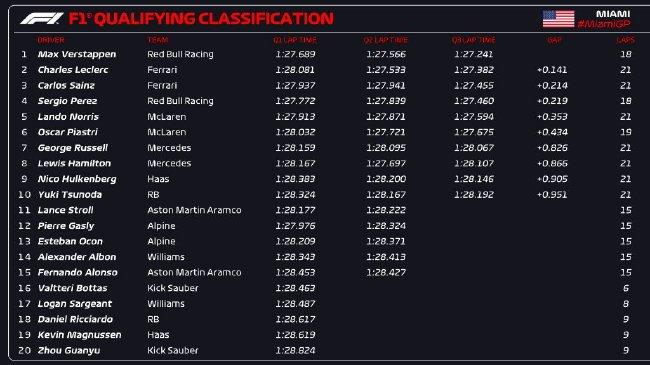Click Lewis Hamilton driver name
The height and width of the screenshot is (365, 650).
pyautogui.click(x=74, y=163)
